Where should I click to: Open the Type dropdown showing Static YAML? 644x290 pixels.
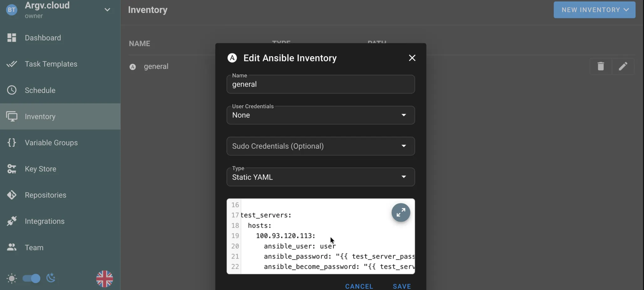321,177
